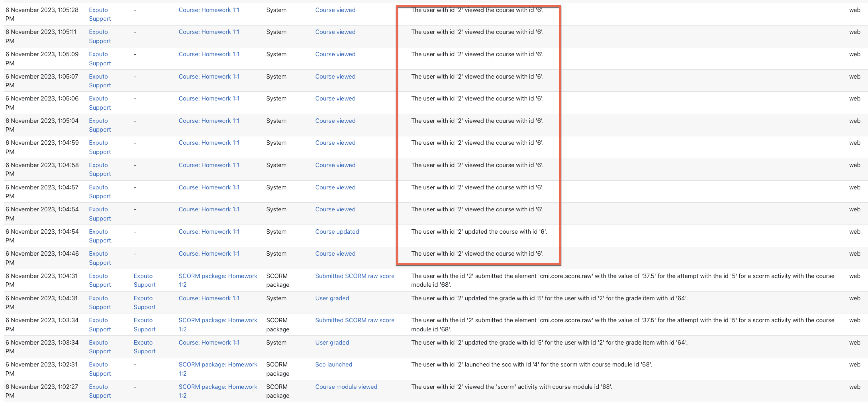This screenshot has width=868, height=402.
Task: Click Course viewed event at 1:05:06 PM row
Action: [335, 98]
